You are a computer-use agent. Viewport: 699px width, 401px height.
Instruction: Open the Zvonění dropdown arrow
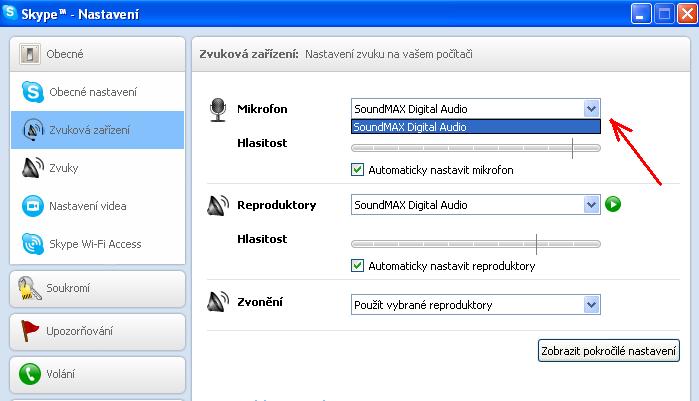click(592, 305)
